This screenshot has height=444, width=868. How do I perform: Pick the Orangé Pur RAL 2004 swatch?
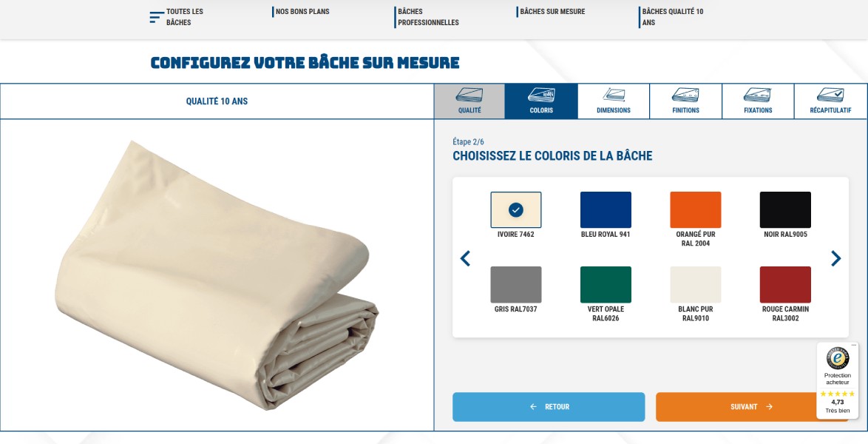tap(695, 209)
